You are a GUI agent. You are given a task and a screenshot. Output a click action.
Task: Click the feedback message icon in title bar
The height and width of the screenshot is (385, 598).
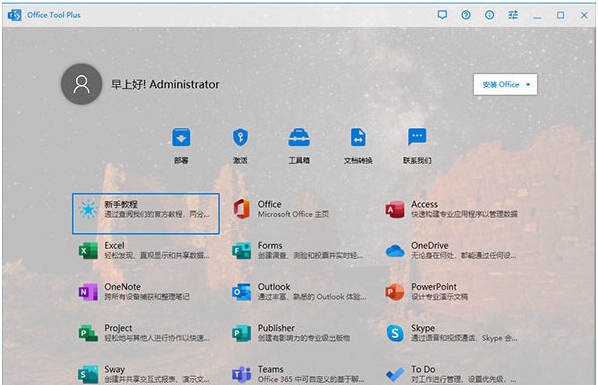(442, 15)
